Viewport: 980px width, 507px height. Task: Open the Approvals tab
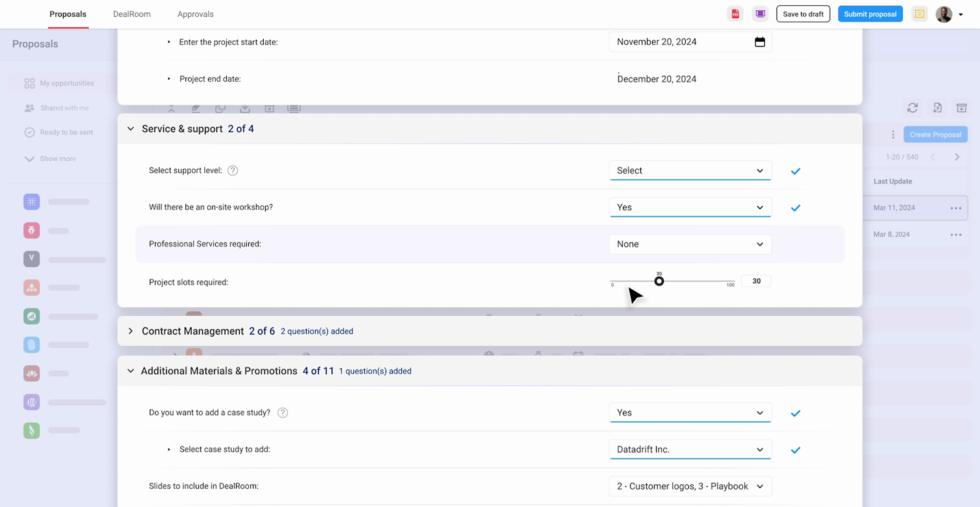point(195,14)
